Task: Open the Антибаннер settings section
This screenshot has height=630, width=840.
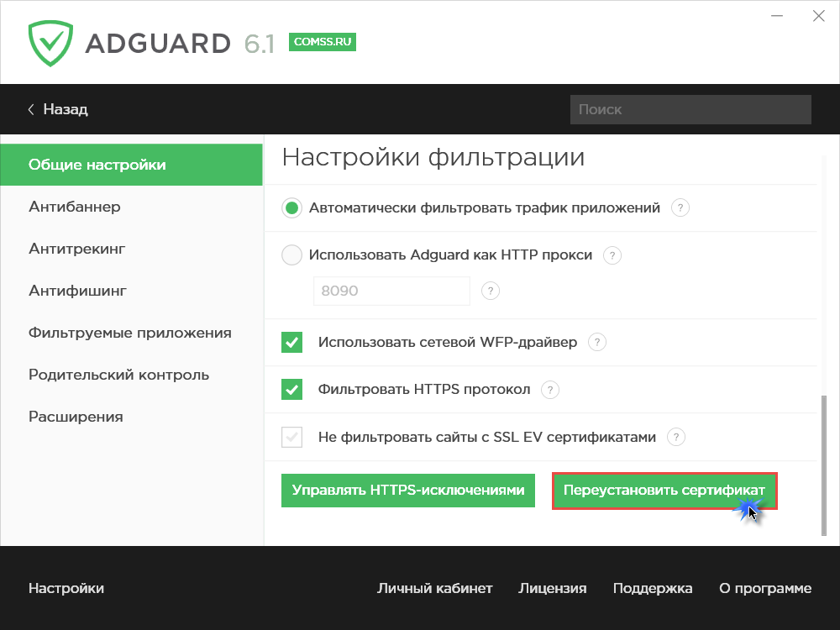Action: click(75, 207)
